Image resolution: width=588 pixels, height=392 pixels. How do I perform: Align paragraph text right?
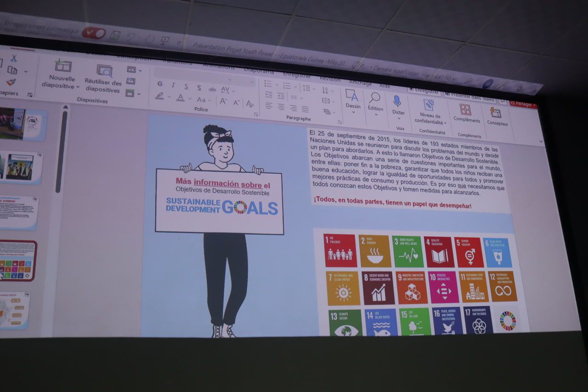click(x=293, y=108)
